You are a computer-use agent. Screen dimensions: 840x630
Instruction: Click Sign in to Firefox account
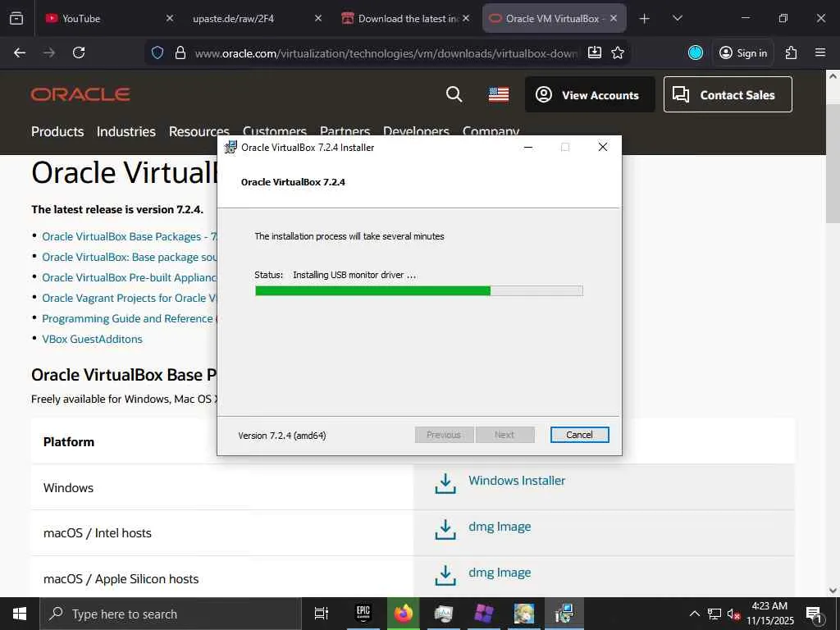click(743, 52)
